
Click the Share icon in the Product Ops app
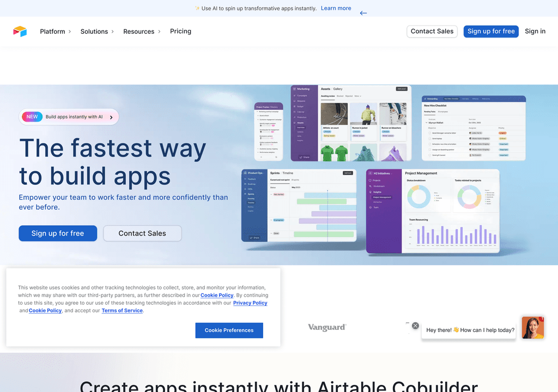point(251,238)
